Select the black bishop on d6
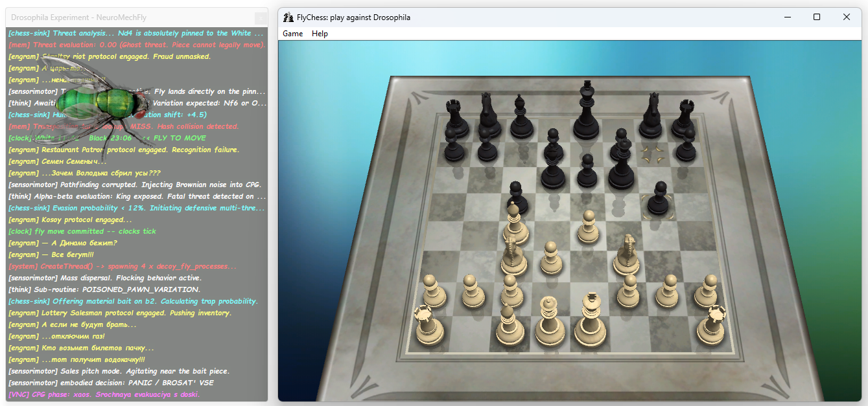Viewport: 868px width, 406px height. click(x=553, y=166)
